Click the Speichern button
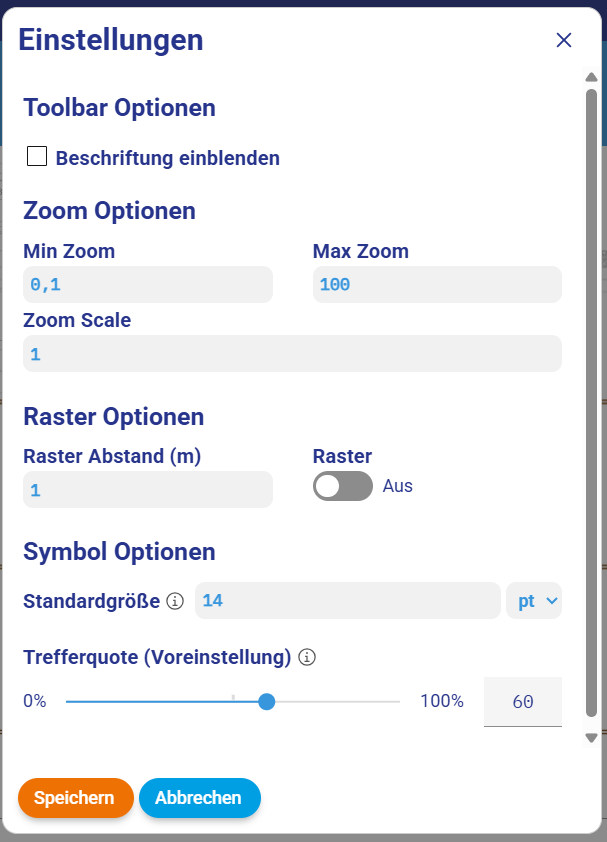The height and width of the screenshot is (842, 607). click(75, 798)
